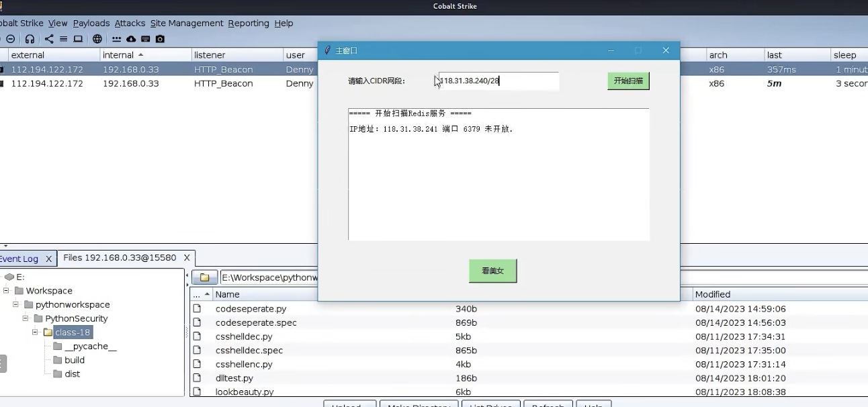This screenshot has width=868, height=407.
Task: Click the disconnect (minus circle) toolbar icon
Action: (10, 39)
